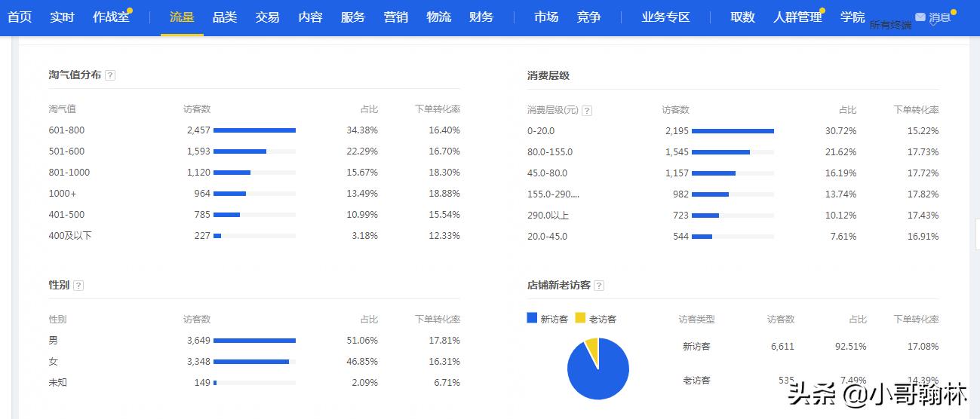The image size is (980, 419).
Task: Click the 1000+ 淘气值 row label
Action: (x=62, y=194)
